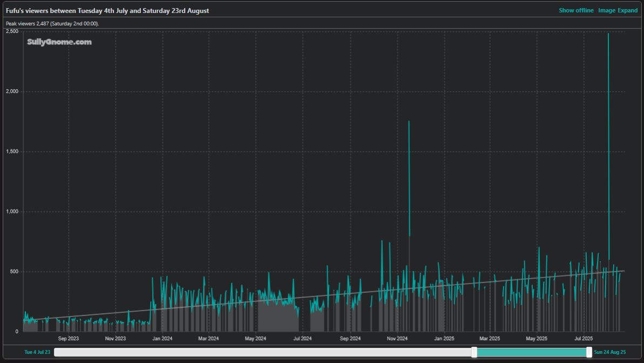Click the Sun 24 Aug 25 end date label
Image resolution: width=644 pixels, height=363 pixels.
[609, 352]
